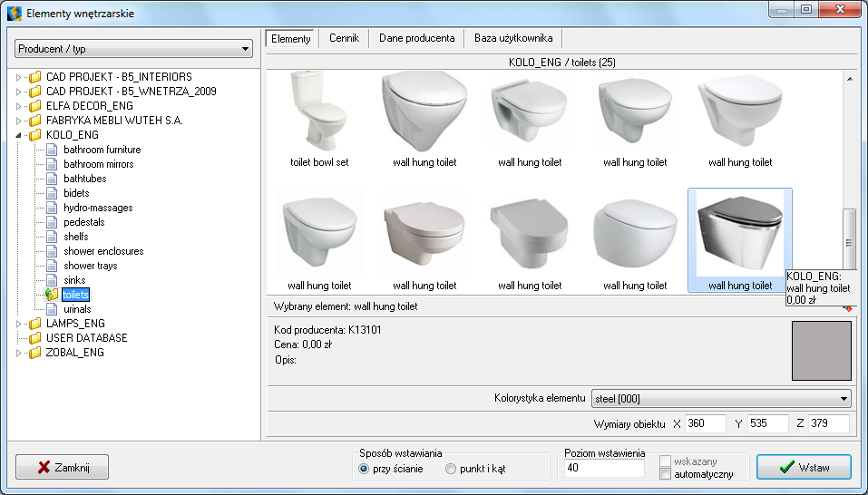Click the CAD PROJEKT - B5_WNETRZA_2009 folder icon
This screenshot has width=868, height=495.
[x=35, y=92]
